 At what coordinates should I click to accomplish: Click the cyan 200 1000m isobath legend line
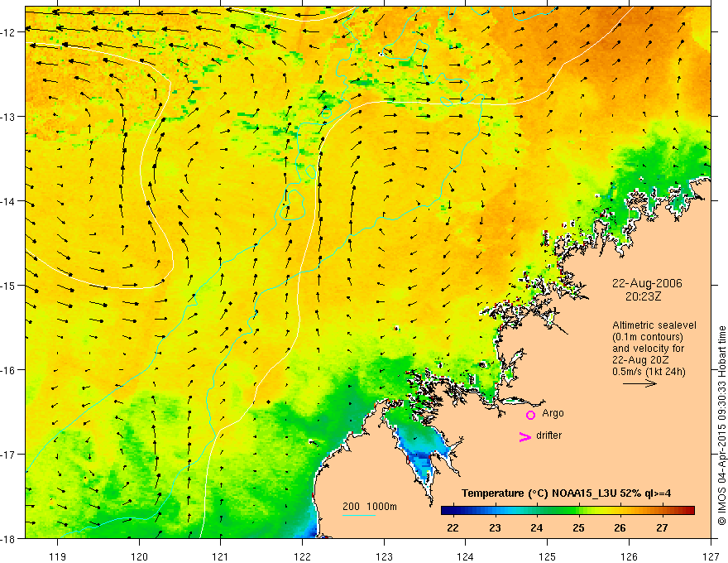tap(358, 515)
